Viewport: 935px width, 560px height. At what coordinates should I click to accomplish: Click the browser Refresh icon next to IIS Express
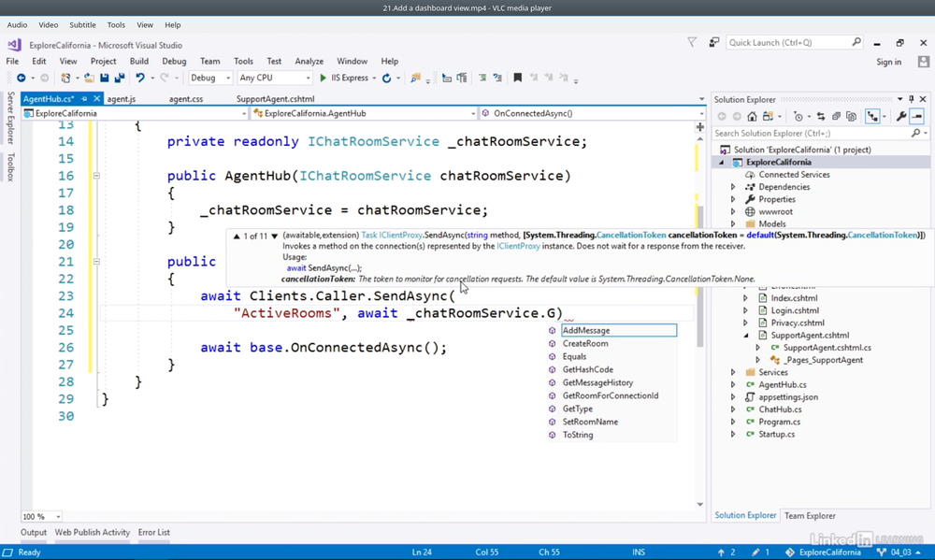coord(386,79)
